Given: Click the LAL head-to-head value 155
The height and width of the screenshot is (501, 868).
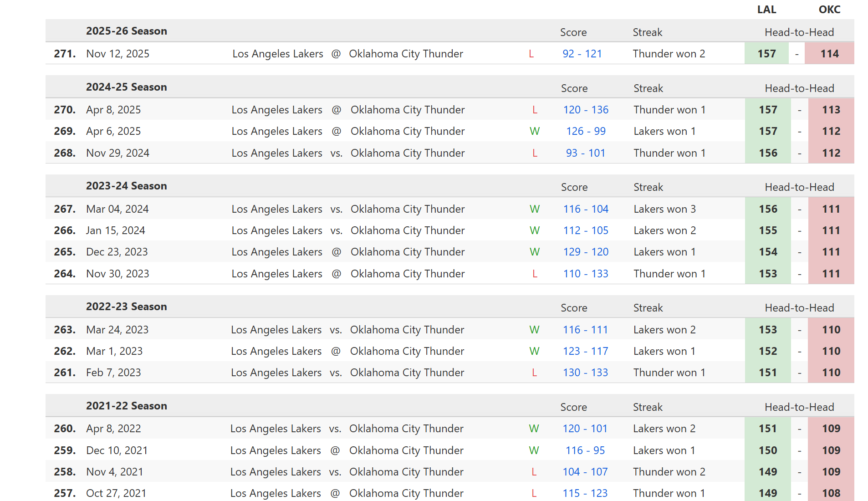Looking at the screenshot, I should [768, 230].
